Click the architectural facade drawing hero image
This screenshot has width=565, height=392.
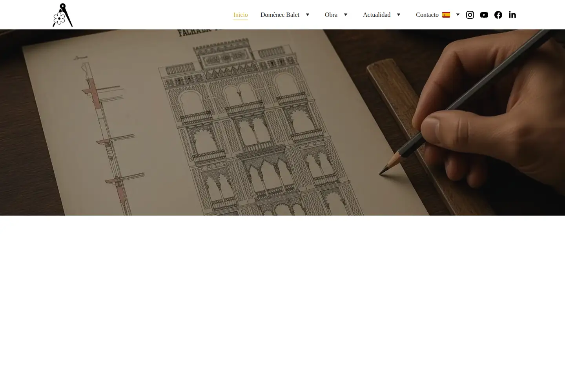coord(282,122)
